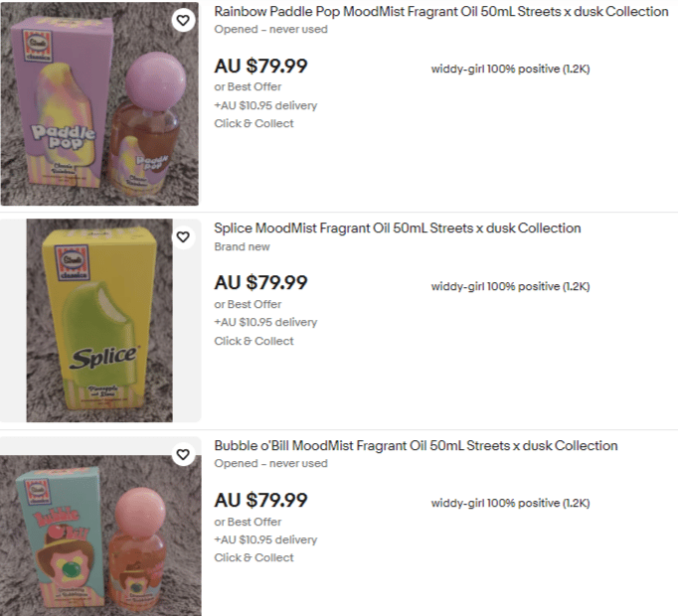Save Bubble o'Bill listing with heart icon

(183, 454)
